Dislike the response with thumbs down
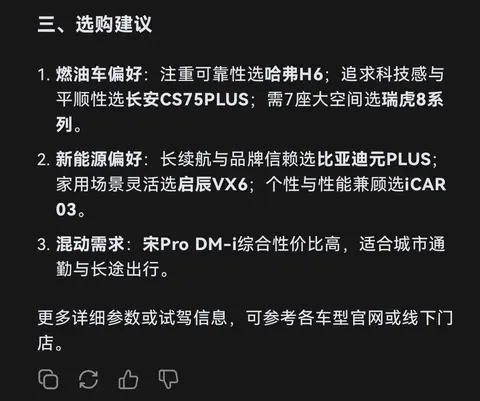This screenshot has width=480, height=401. tap(168, 379)
